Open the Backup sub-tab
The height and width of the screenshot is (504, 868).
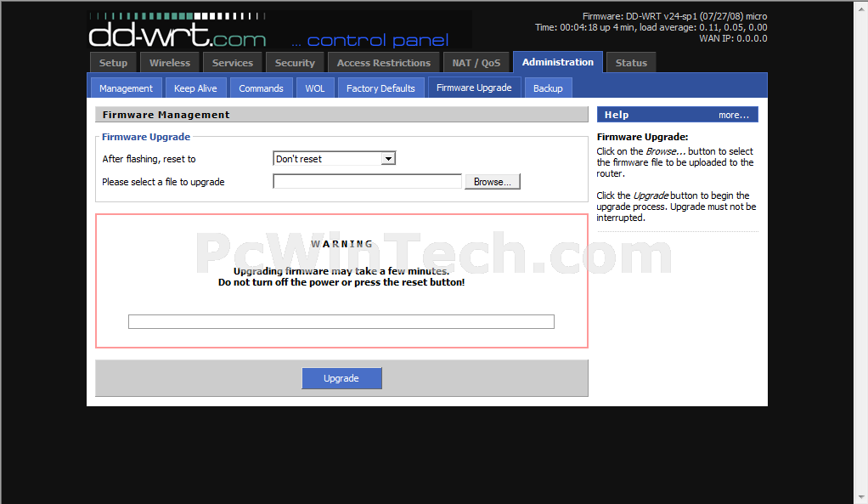(x=548, y=88)
